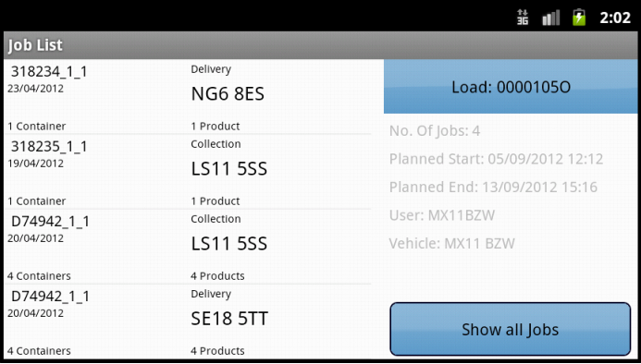641x364 pixels.
Task: Tap the Planned Start date line
Action: coord(496,159)
